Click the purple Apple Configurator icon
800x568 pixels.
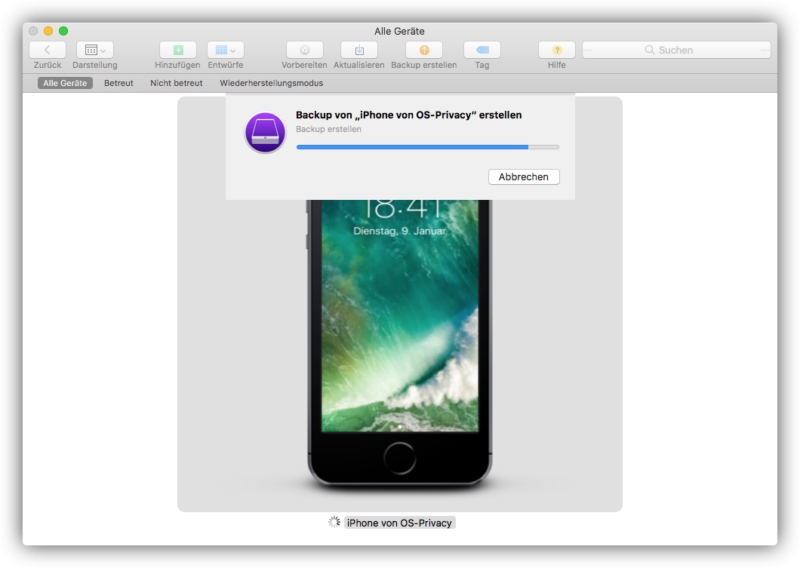(x=265, y=133)
